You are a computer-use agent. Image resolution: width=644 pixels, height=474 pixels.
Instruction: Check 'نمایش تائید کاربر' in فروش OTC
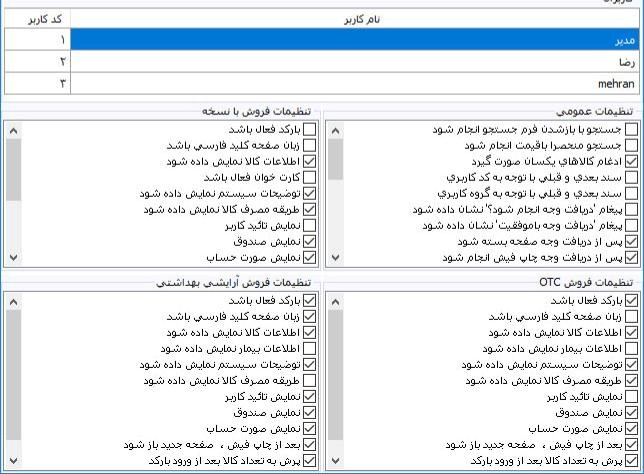(x=631, y=397)
